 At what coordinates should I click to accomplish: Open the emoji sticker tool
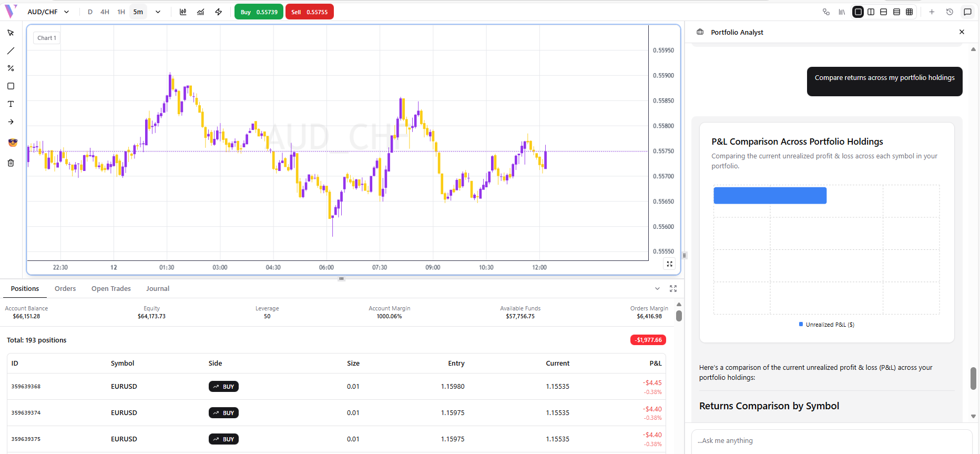click(x=13, y=143)
